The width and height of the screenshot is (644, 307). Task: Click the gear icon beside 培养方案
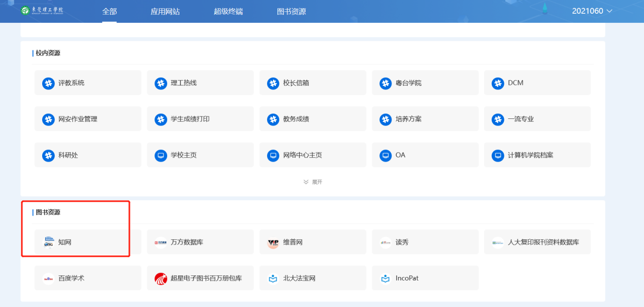[385, 119]
